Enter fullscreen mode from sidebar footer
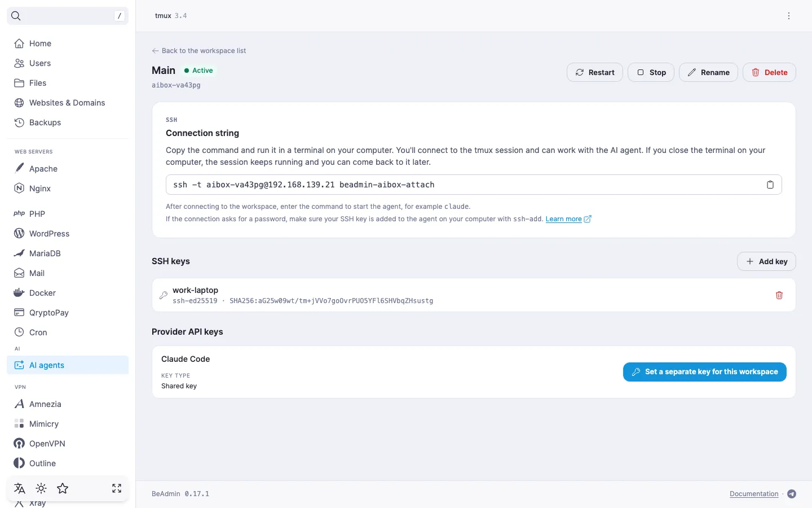 (x=117, y=488)
